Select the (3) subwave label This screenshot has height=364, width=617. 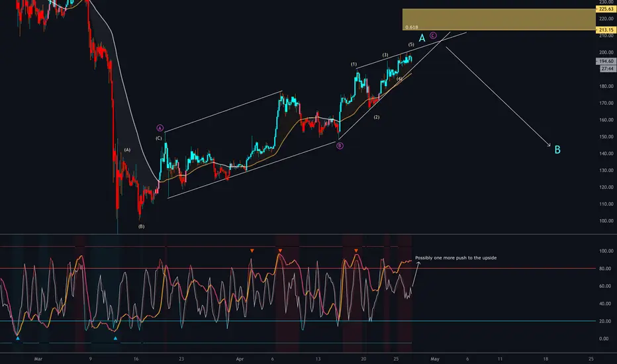385,55
